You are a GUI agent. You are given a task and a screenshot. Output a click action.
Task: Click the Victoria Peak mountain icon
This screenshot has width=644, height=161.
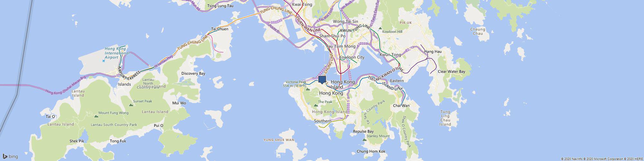coord(308,90)
